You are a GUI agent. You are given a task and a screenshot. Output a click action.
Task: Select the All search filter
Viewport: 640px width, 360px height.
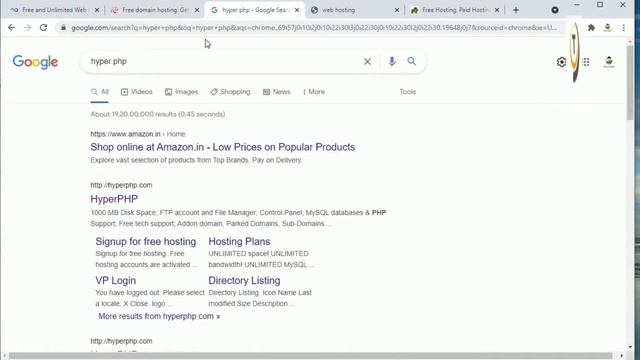pos(100,92)
